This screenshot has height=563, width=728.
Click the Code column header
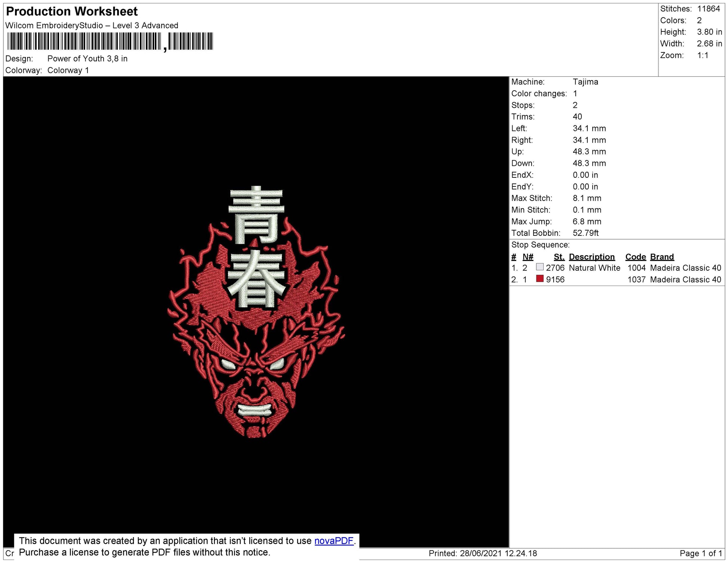click(x=635, y=257)
